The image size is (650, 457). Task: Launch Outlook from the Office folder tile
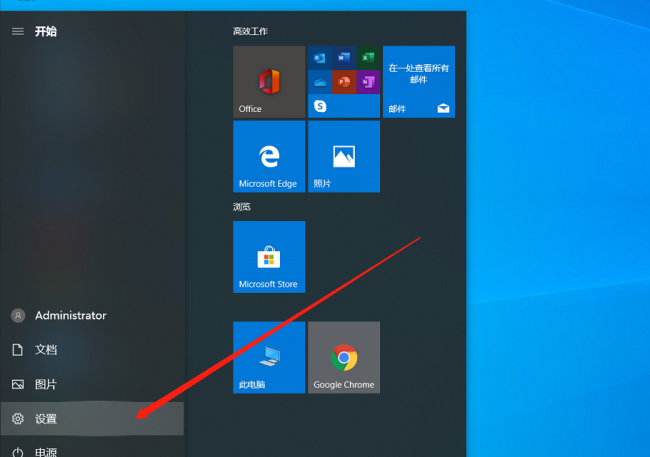click(x=320, y=58)
